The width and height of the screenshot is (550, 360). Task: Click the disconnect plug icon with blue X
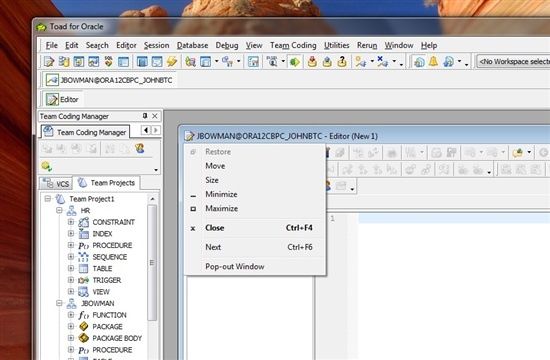pyautogui.click(x=382, y=62)
